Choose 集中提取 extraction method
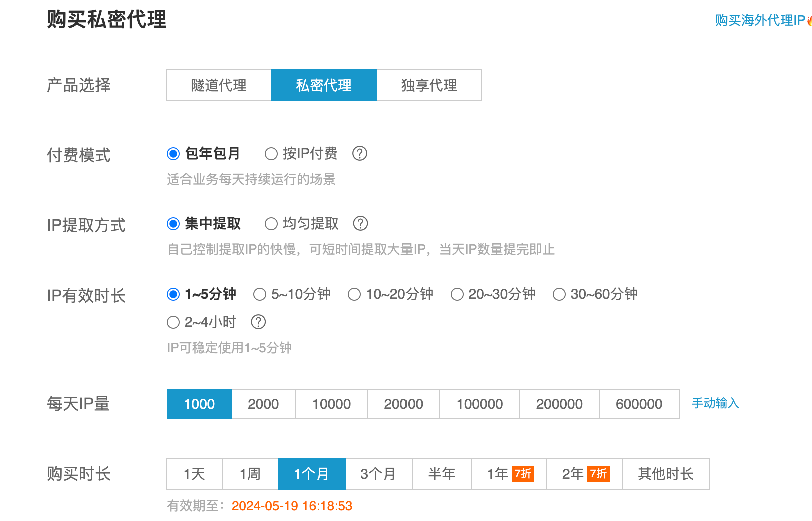Screen dimensions: 812x521 [x=173, y=224]
